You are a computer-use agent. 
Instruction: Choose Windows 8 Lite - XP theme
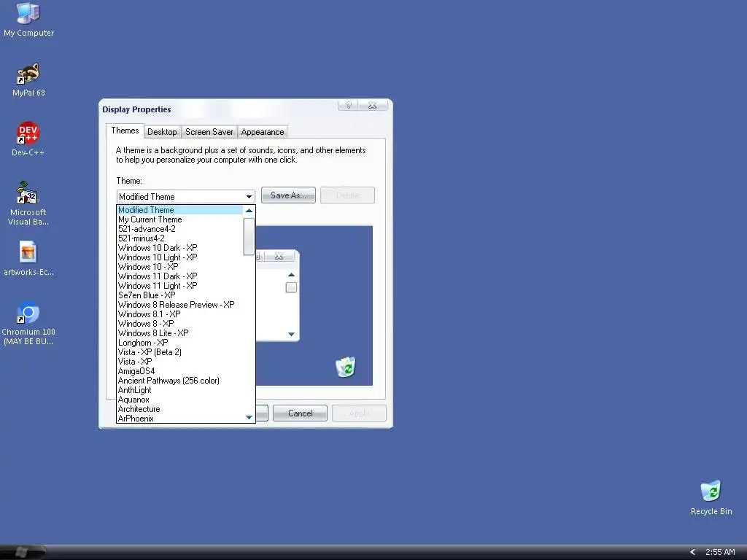coord(179,333)
